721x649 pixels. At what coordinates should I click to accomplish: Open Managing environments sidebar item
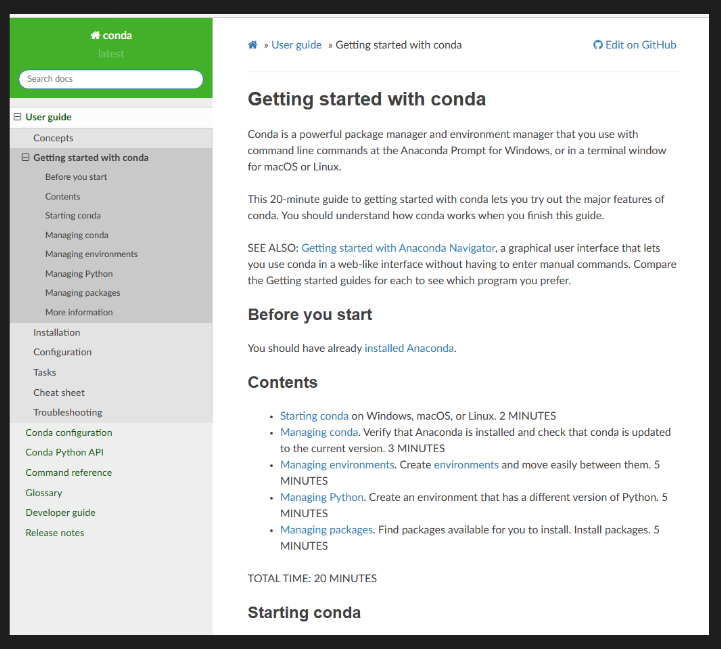(91, 254)
